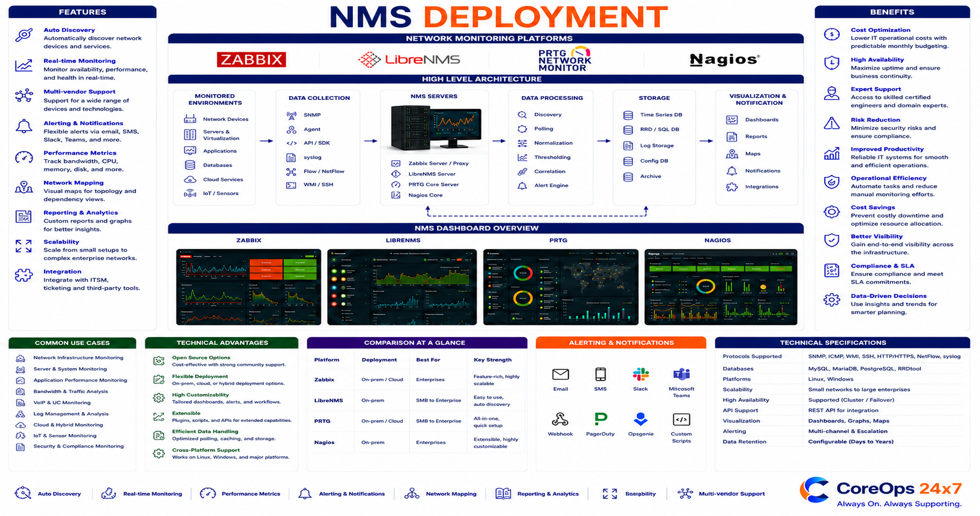The image size is (980, 516).
Task: Click Performance Metrics in the bottom strip
Action: point(240,493)
